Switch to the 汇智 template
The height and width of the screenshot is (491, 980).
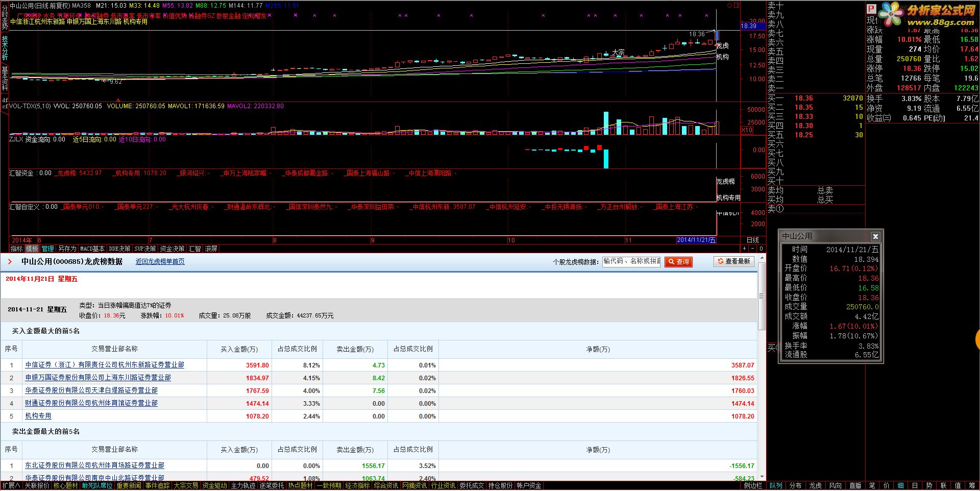195,249
